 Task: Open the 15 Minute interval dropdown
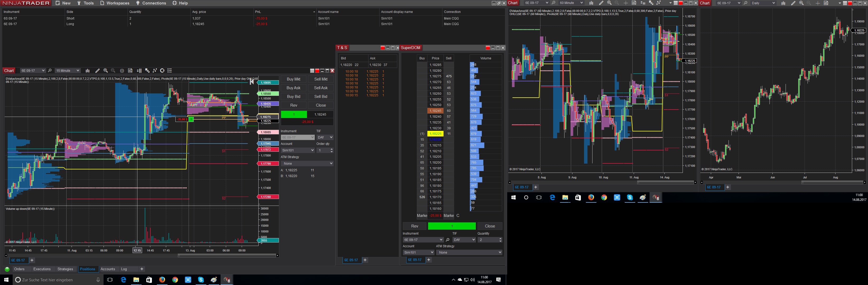coord(67,71)
